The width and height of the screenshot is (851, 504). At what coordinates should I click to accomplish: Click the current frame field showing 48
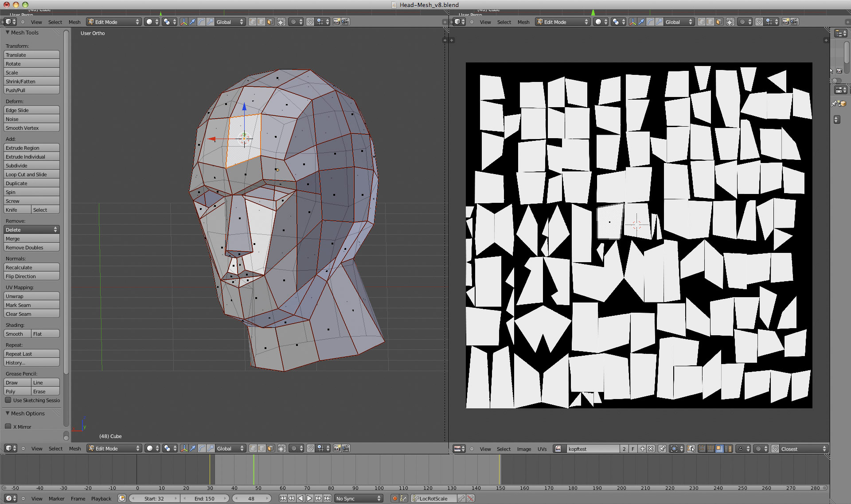coord(251,498)
